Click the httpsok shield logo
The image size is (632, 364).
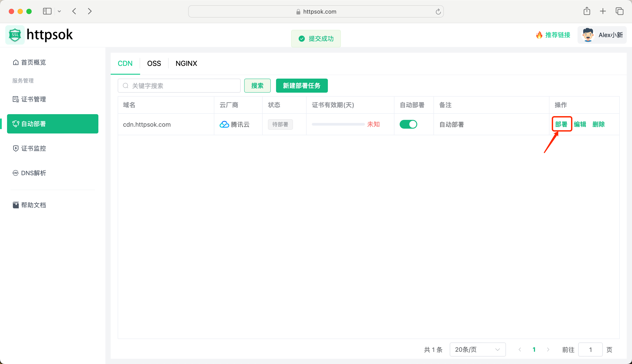(x=15, y=35)
